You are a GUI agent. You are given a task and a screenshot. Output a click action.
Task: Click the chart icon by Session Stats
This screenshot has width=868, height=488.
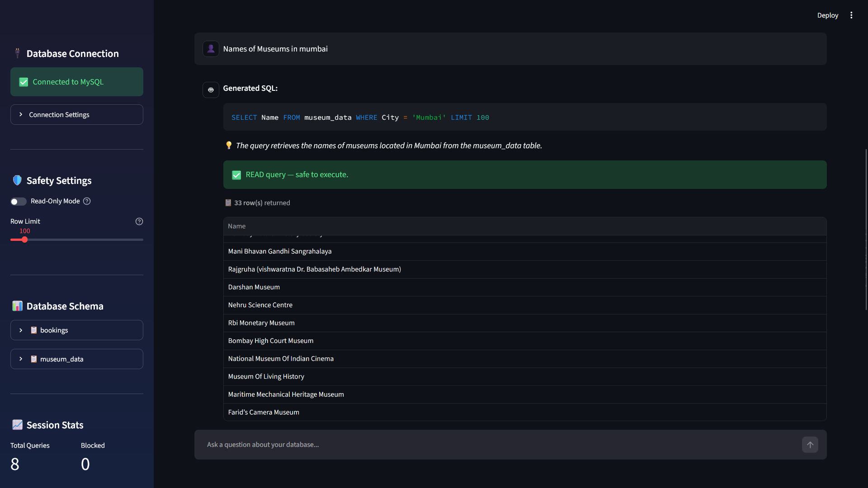click(17, 425)
